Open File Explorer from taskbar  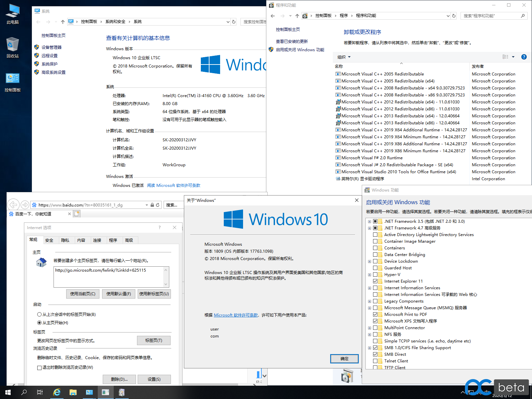click(73, 392)
